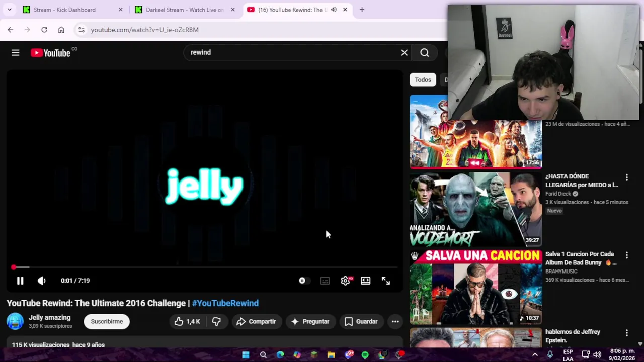The width and height of the screenshot is (644, 362).
Task: Open the Farid Dieck channel link
Action: [558, 194]
